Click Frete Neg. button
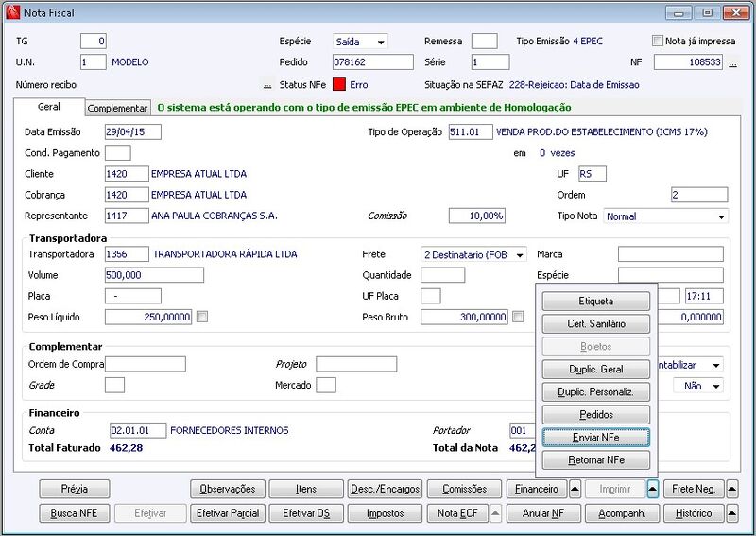Screen dimensions: 756x536 694,489
